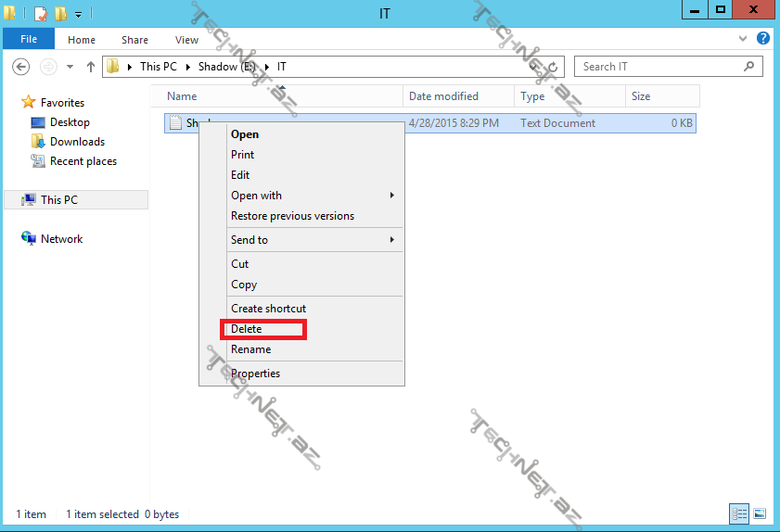The height and width of the screenshot is (532, 780).
Task: Click the Up one level arrow
Action: [x=90, y=67]
